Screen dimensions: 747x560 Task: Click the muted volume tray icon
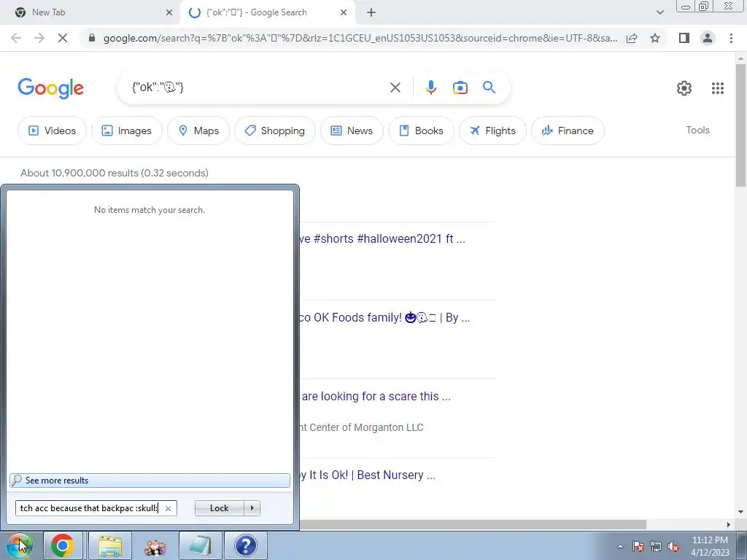pos(673,547)
